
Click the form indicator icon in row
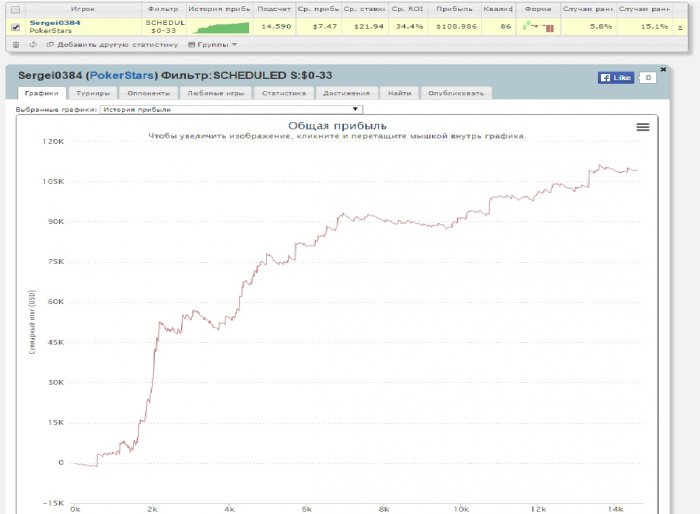pos(537,26)
